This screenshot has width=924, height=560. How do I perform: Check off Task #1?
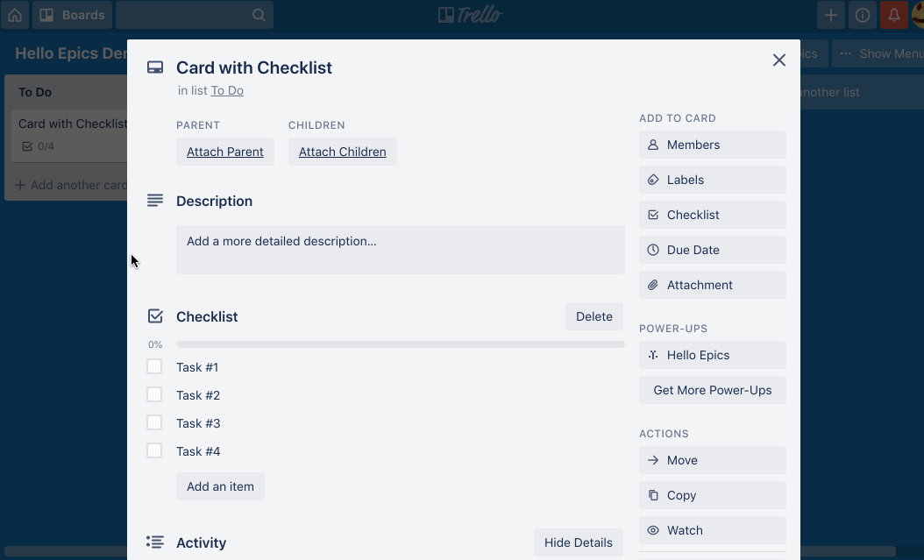point(154,366)
